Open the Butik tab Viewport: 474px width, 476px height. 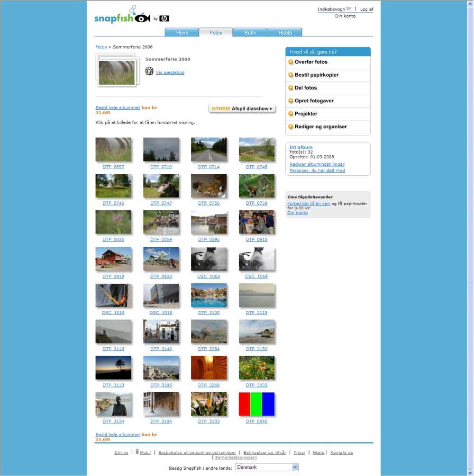point(250,32)
